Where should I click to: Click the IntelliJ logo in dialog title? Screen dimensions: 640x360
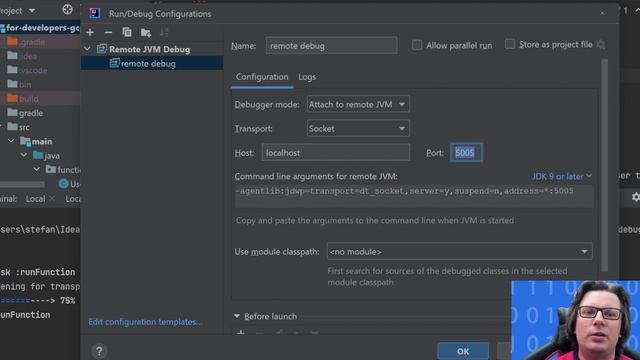pyautogui.click(x=95, y=13)
